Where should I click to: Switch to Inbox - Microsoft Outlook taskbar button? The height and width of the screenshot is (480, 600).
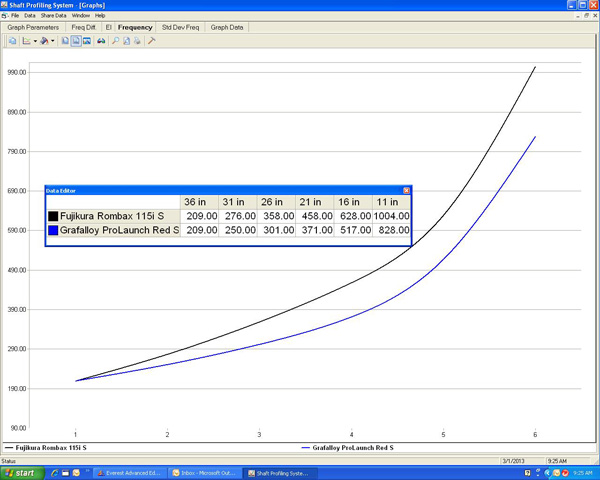pos(205,473)
